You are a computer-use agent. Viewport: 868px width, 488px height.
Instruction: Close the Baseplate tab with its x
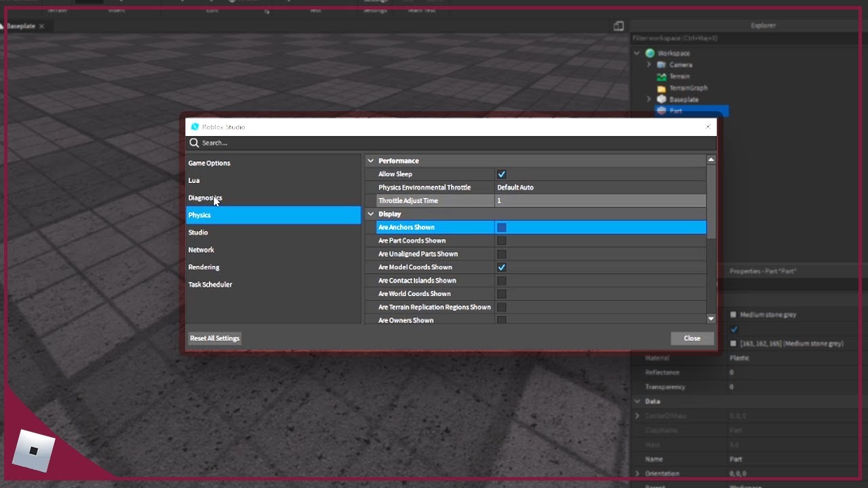point(41,26)
